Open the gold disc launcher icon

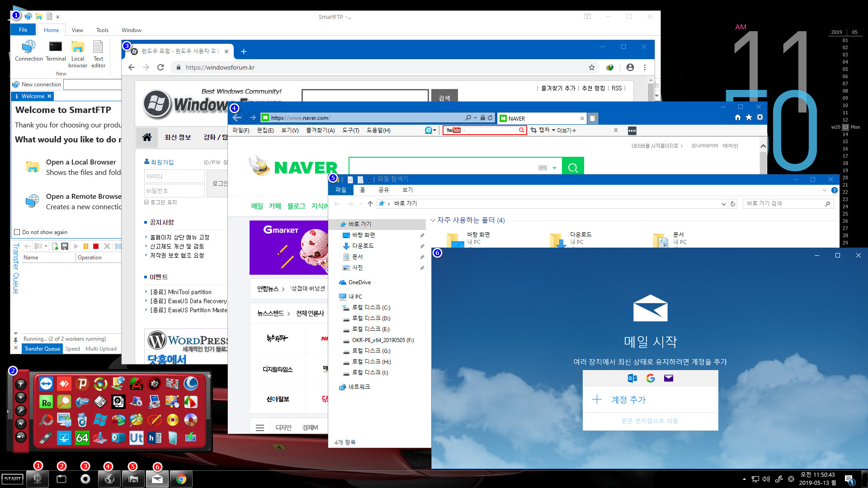(173, 420)
